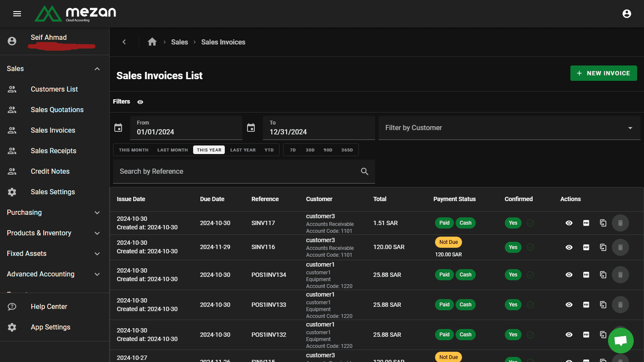Click the Sales breadcrumb link

tap(179, 42)
